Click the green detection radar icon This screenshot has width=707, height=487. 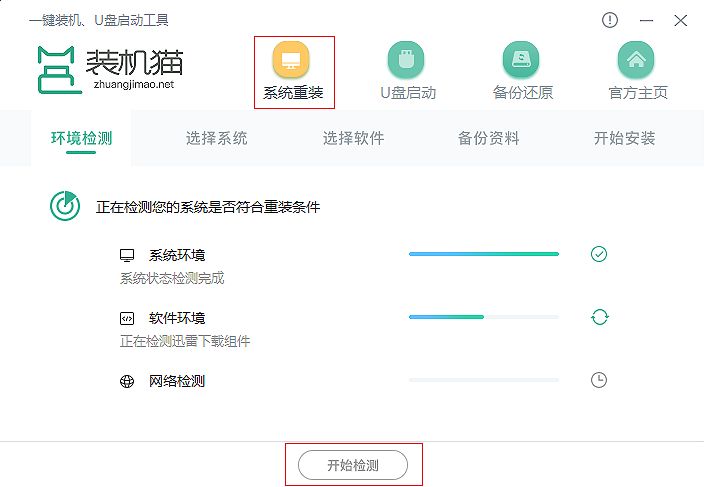[65, 207]
